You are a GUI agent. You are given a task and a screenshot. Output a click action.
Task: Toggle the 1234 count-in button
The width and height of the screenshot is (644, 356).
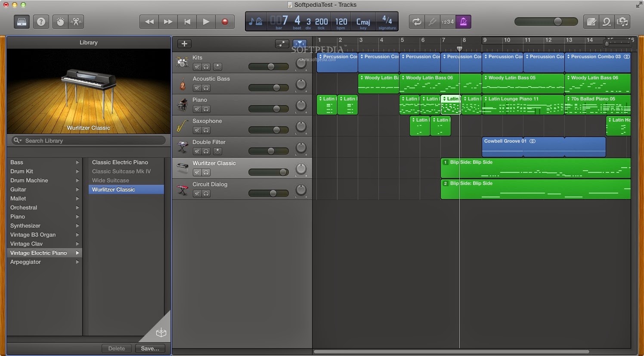pos(448,22)
